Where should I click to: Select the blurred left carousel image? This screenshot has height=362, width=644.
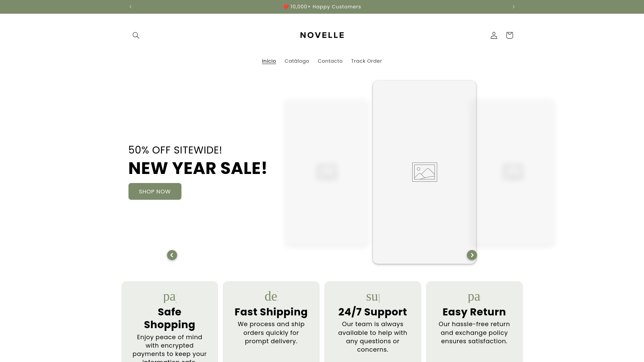pyautogui.click(x=327, y=172)
